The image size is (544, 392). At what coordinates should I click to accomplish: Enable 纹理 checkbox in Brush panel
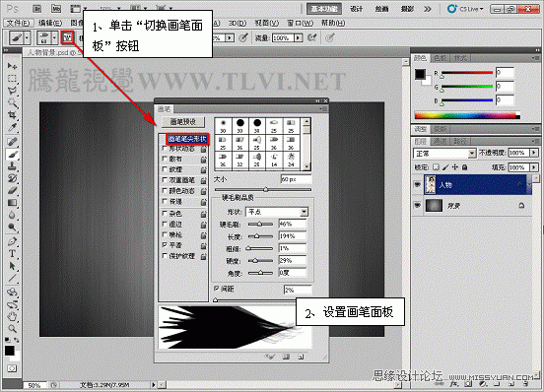tap(165, 169)
